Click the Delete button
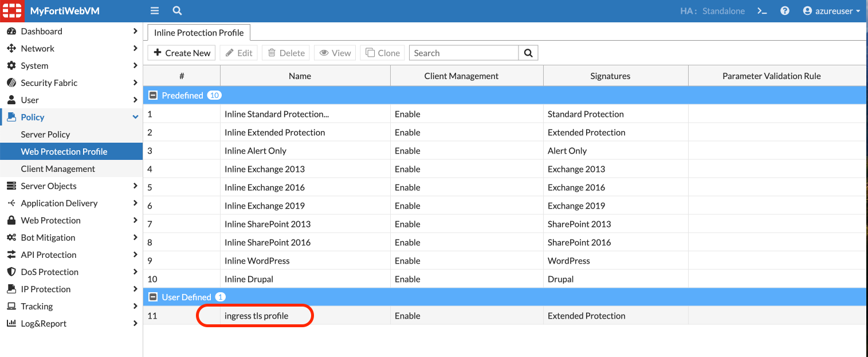This screenshot has height=357, width=868. pos(286,53)
